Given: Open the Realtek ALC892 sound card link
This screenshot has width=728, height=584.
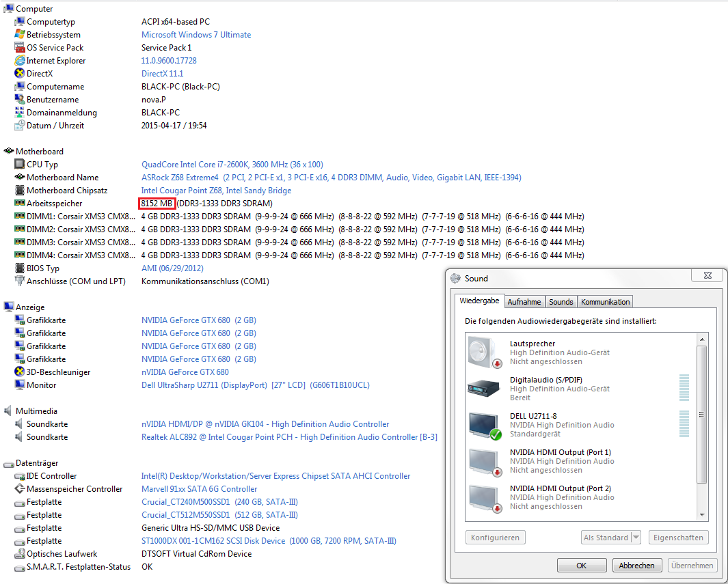Looking at the screenshot, I should (289, 437).
